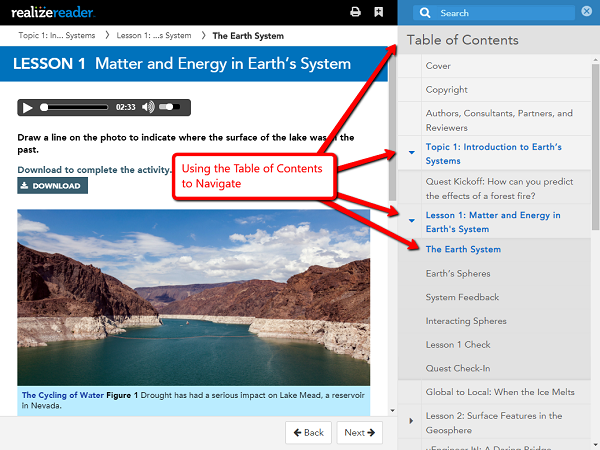Screen dimensions: 600x450
Task: Collapse Topic 1: Introduction to Earth's Systems
Action: pos(411,153)
